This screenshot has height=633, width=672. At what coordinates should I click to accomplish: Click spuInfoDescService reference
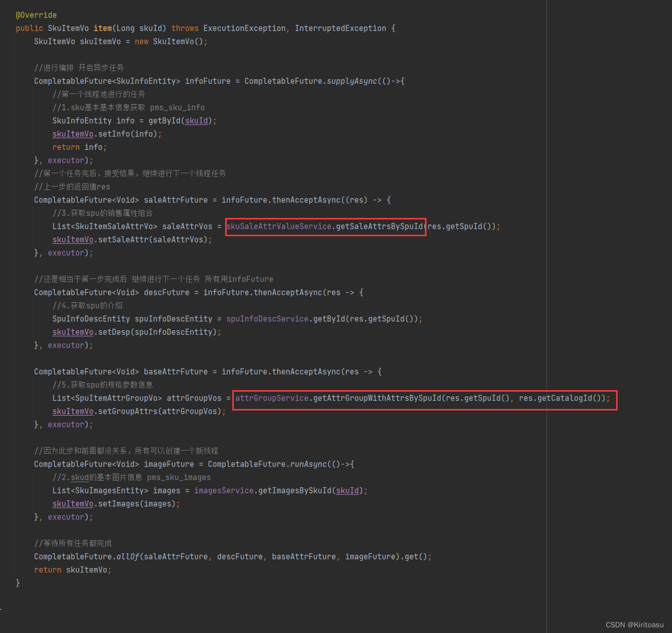pos(267,319)
